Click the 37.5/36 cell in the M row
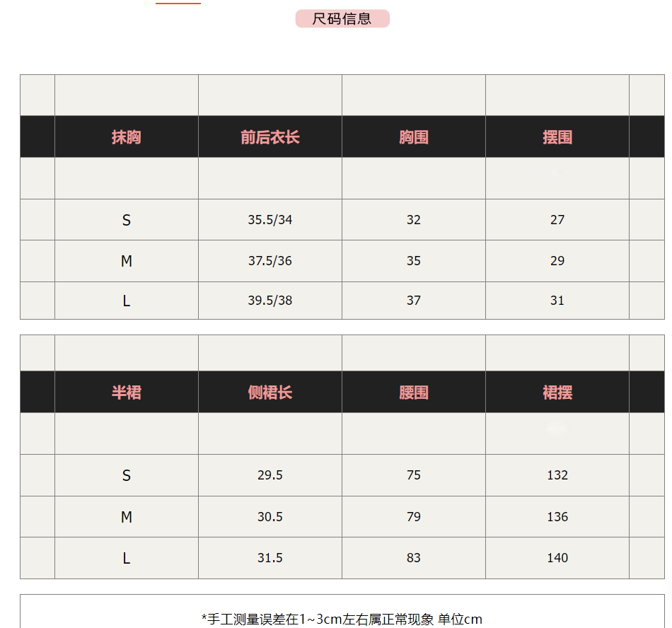The width and height of the screenshot is (672, 628). 270,261
